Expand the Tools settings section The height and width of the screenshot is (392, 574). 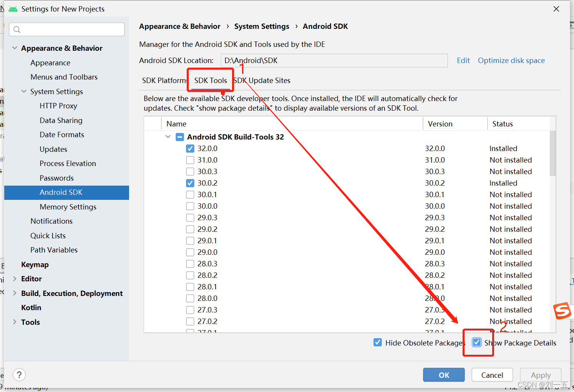click(15, 322)
